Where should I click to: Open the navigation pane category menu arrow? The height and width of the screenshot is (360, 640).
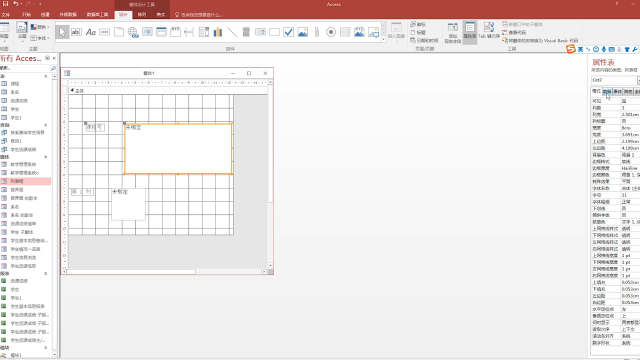click(47, 58)
